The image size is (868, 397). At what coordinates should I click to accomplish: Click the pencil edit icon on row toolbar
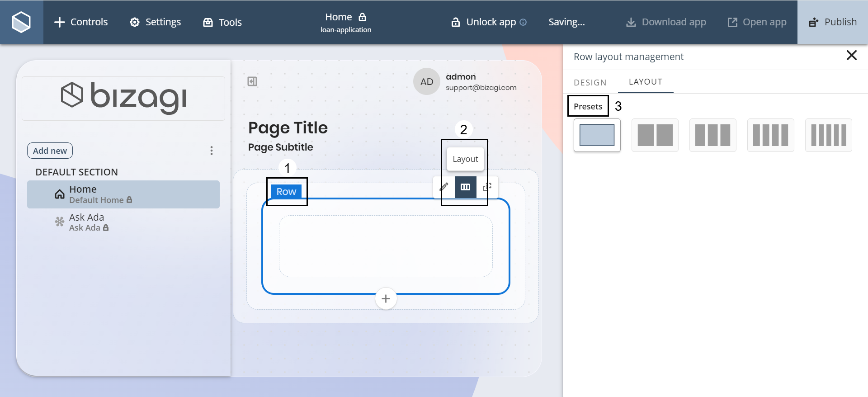[x=444, y=187]
